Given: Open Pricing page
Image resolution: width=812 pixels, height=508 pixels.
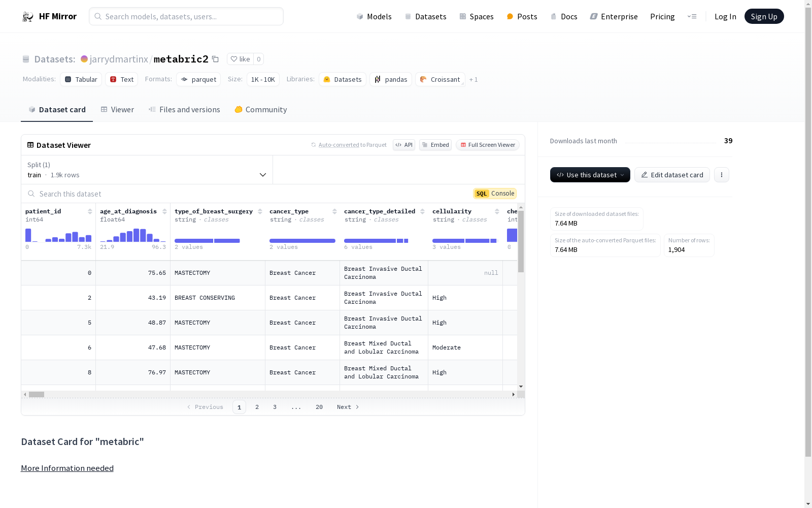Looking at the screenshot, I should pyautogui.click(x=662, y=17).
